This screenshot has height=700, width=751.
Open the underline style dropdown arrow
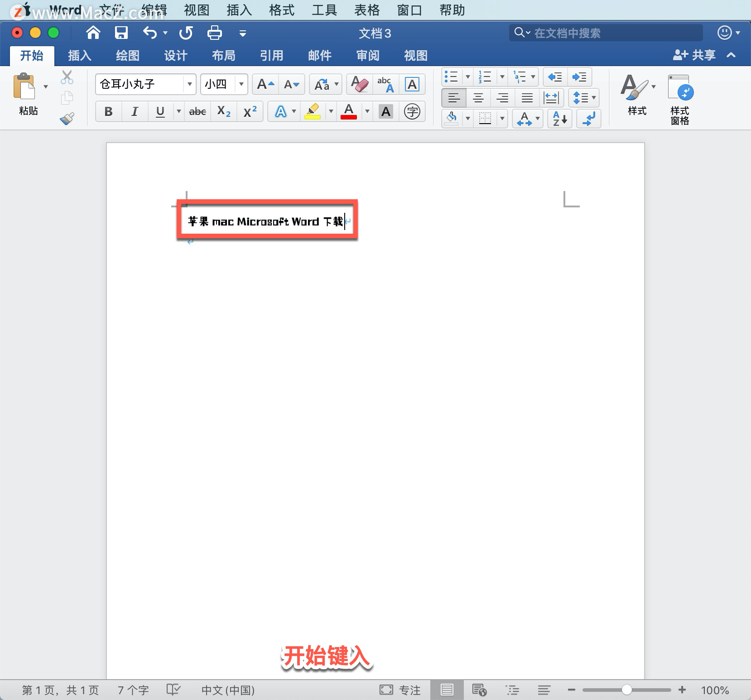179,111
